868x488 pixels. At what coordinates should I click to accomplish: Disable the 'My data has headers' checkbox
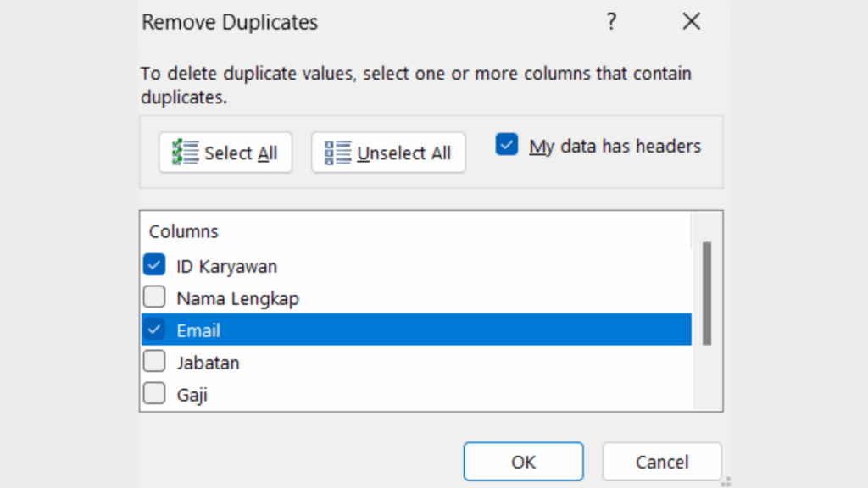506,145
